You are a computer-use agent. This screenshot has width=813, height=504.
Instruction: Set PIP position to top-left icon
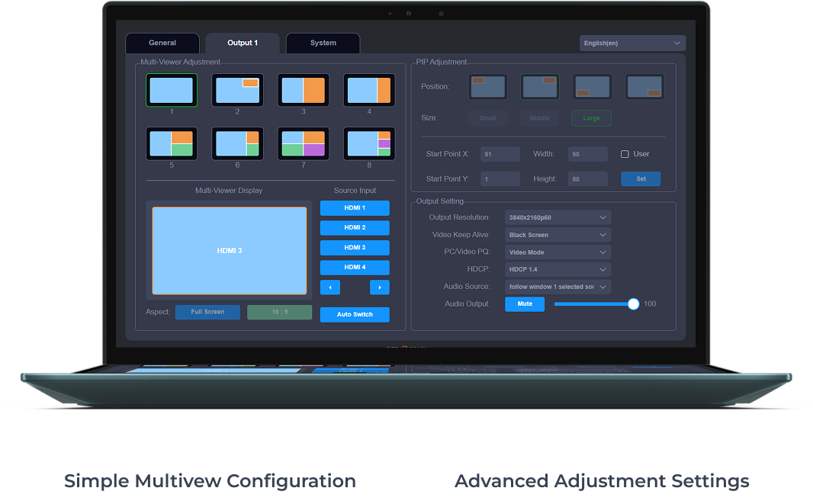tap(488, 86)
